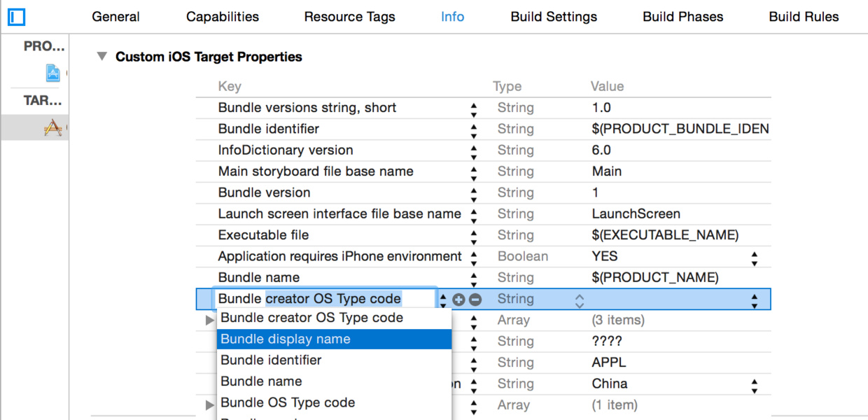Select the app target icon in sidebar
Viewport: 868px width, 420px height.
pos(53,127)
